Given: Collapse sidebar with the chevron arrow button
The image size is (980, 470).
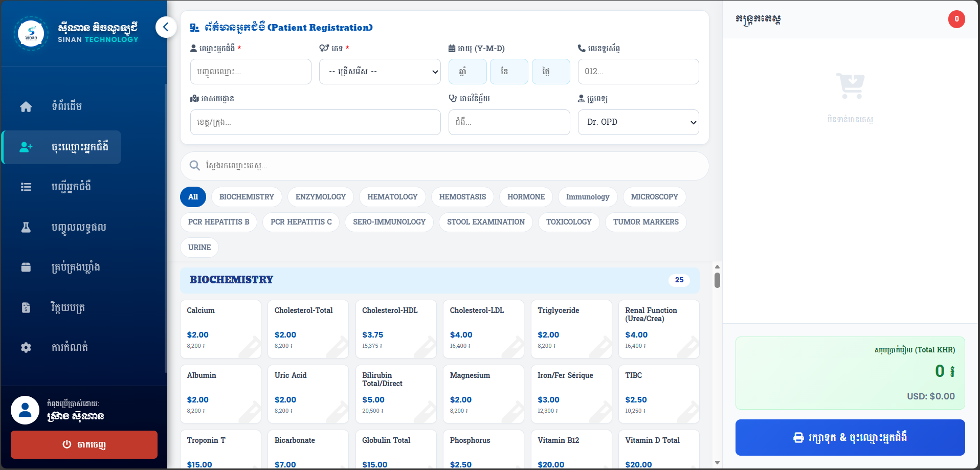Looking at the screenshot, I should [x=166, y=27].
